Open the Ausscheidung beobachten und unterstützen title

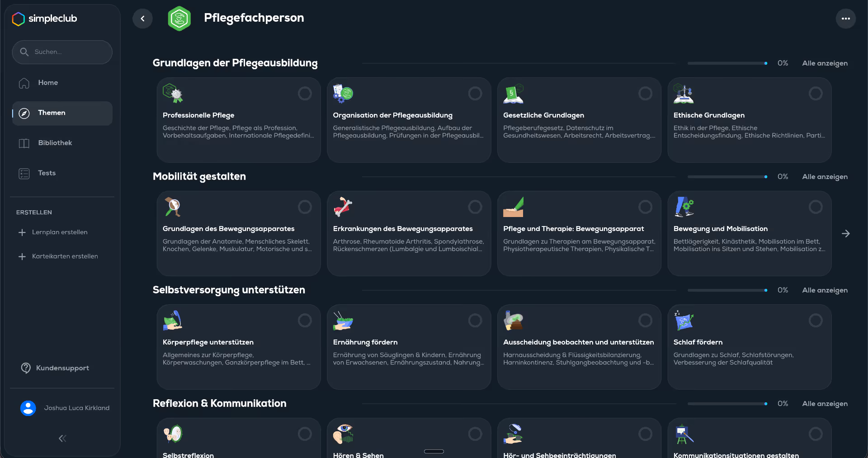pos(579,342)
